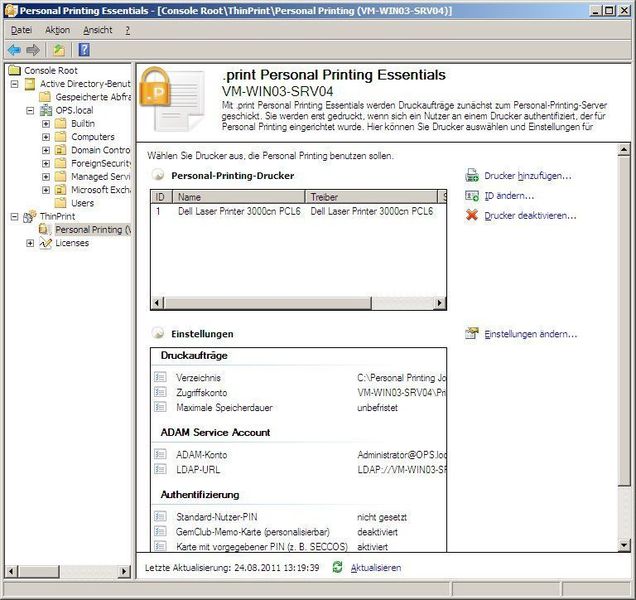Click the printer list scroll right arrow

[440, 303]
